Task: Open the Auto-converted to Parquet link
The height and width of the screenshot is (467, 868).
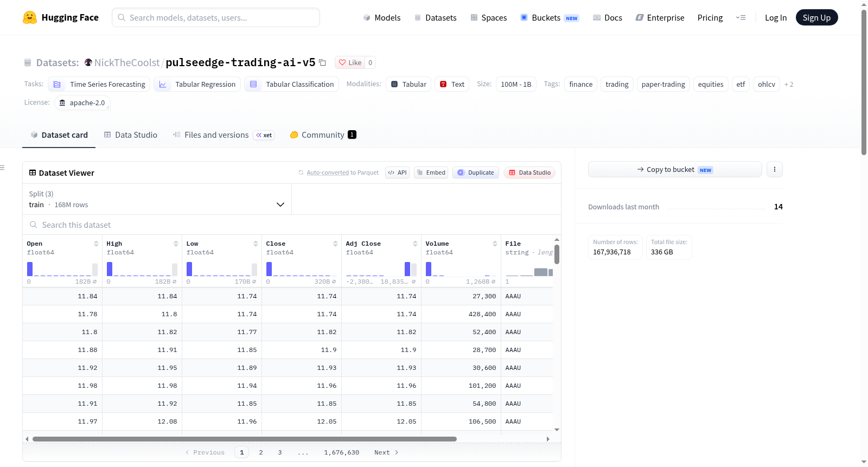Action: (x=328, y=172)
